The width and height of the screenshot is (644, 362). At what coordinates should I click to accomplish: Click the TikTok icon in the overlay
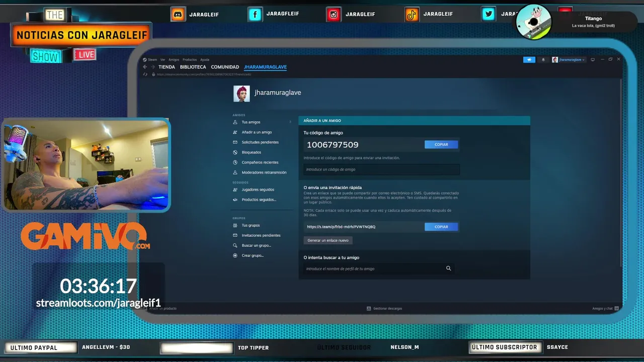412,15
